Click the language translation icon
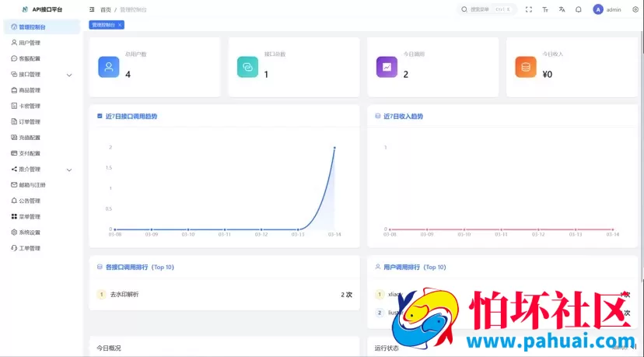This screenshot has height=357, width=644. [x=562, y=10]
